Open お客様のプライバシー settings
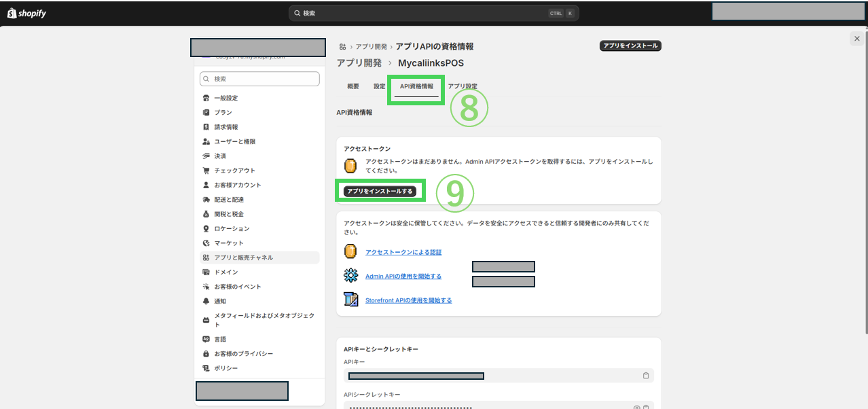Image resolution: width=868 pixels, height=409 pixels. tap(243, 354)
